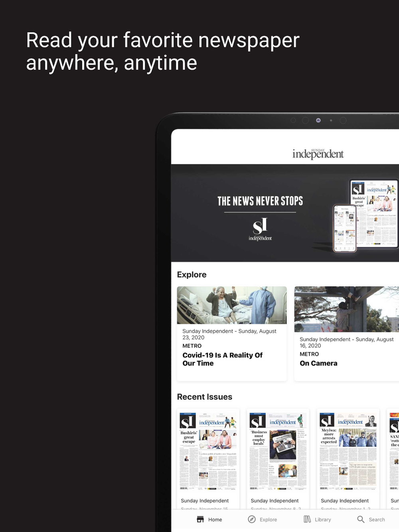Tap the Library books icon
This screenshot has width=399, height=532.
click(x=307, y=519)
